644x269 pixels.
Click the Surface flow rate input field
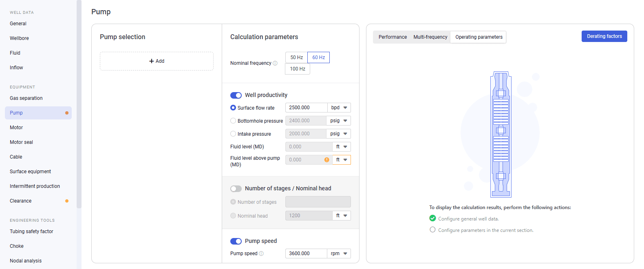pyautogui.click(x=307, y=108)
